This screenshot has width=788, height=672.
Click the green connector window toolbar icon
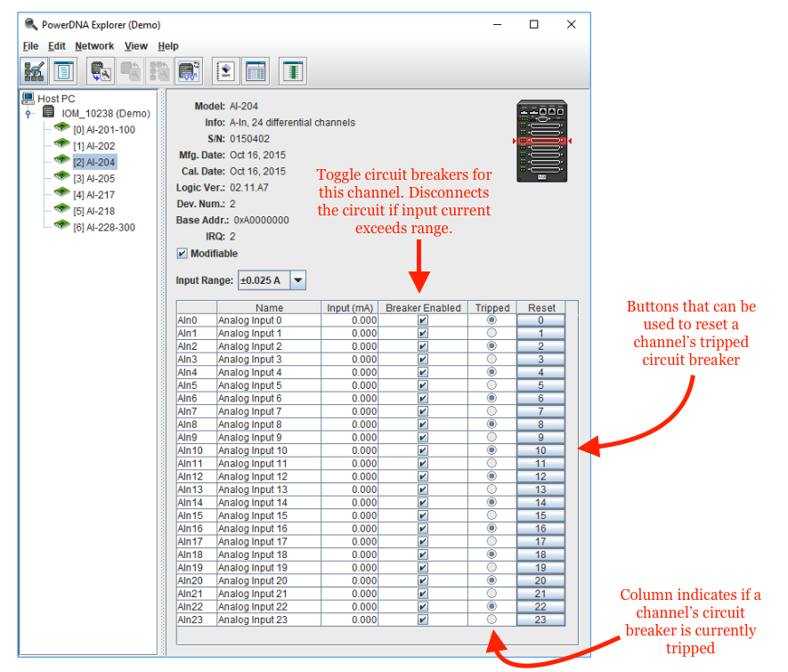click(293, 71)
